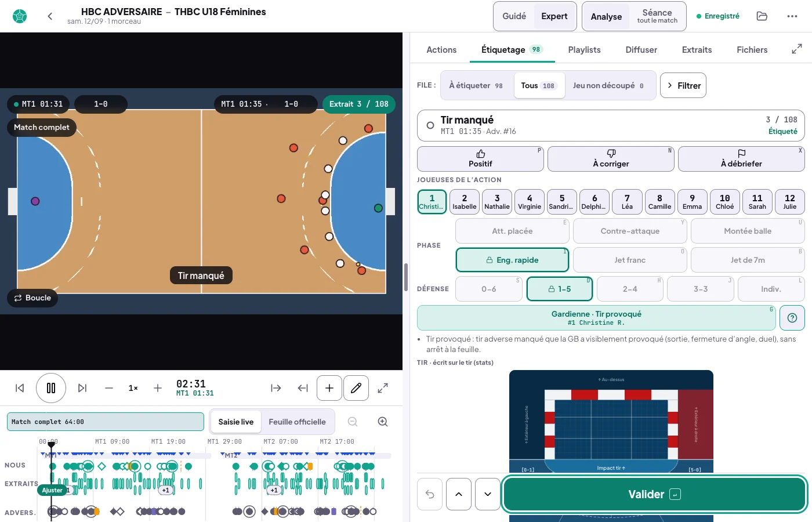812x522 pixels.
Task: Decrease the playback speed
Action: tap(109, 388)
